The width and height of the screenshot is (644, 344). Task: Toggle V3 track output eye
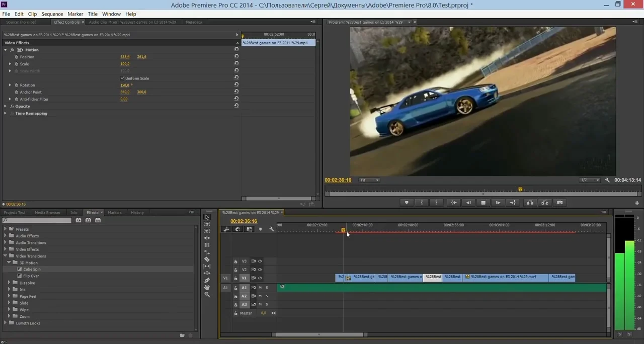pyautogui.click(x=260, y=261)
